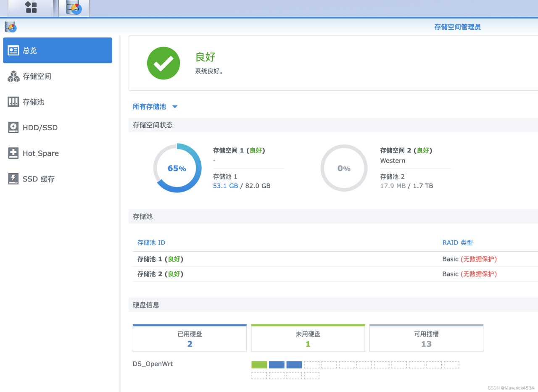Click the Storage Manager database icon below the taskbar

(11, 26)
